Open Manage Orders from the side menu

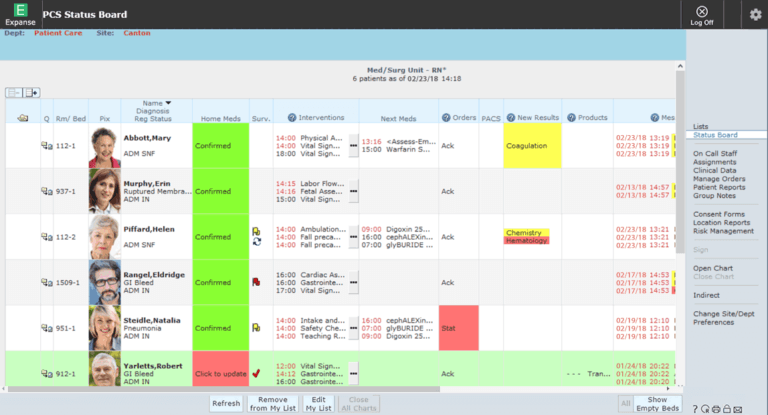(x=718, y=178)
